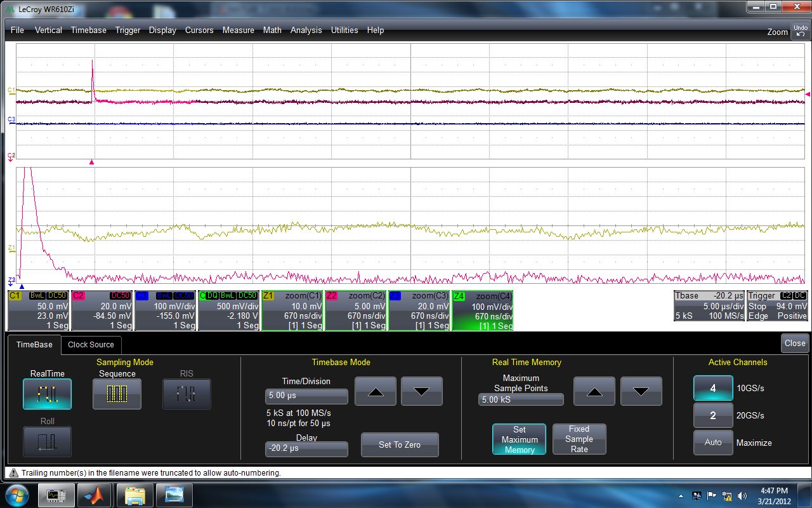Click the blue zoom position marker
The width and height of the screenshot is (812, 508).
[x=22, y=286]
